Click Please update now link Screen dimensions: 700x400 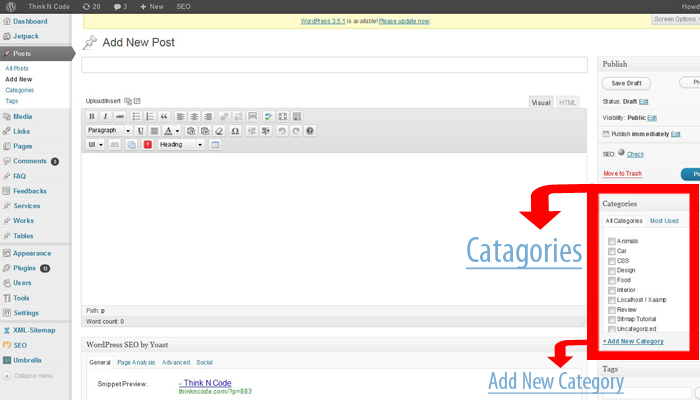click(x=404, y=21)
